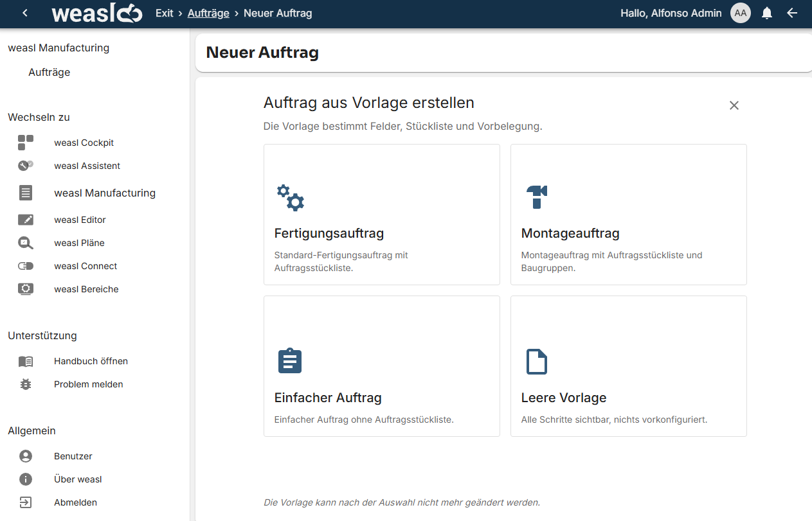Click the hammer icon of Montageauftrag

[537, 197]
